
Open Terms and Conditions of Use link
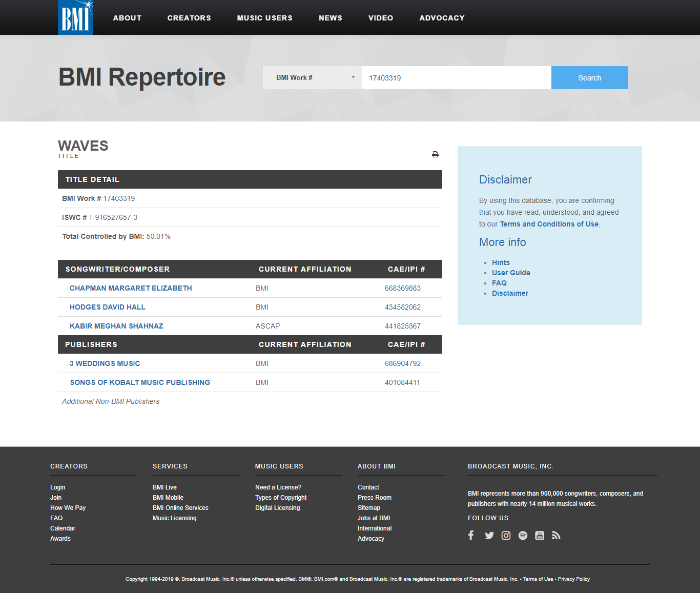[x=549, y=224]
